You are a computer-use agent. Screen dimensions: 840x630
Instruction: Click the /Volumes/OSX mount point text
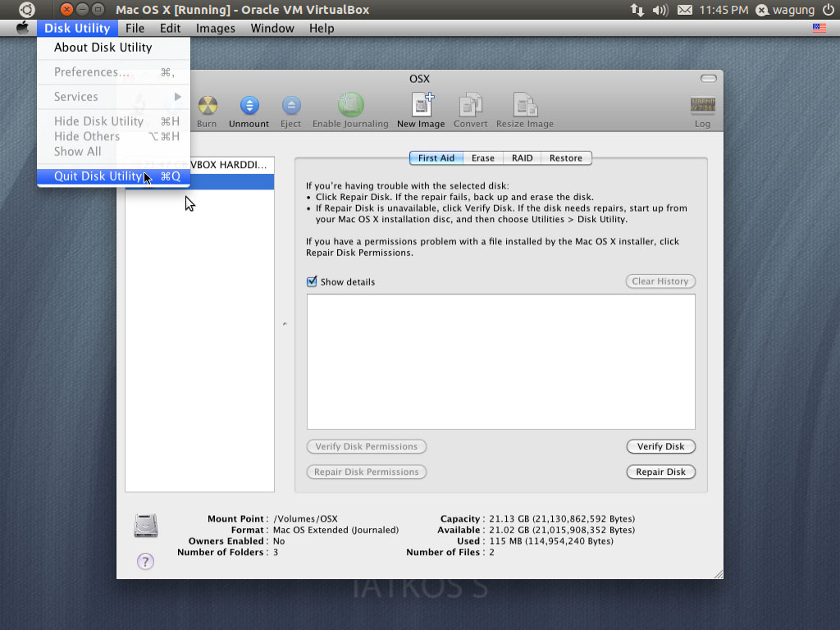(x=305, y=518)
